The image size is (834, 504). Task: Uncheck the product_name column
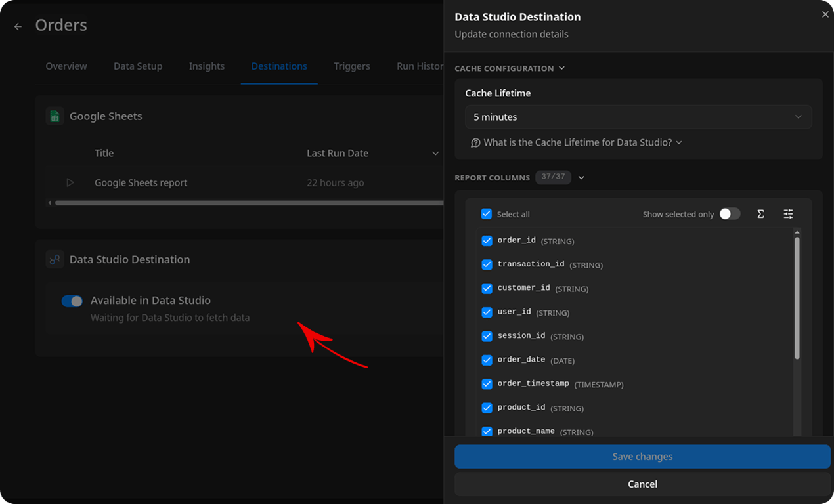[487, 431]
